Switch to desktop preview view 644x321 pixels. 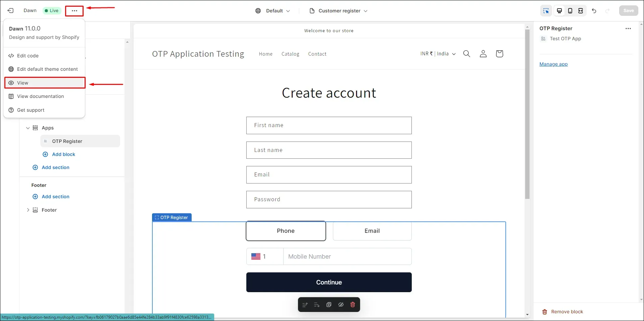click(x=559, y=11)
